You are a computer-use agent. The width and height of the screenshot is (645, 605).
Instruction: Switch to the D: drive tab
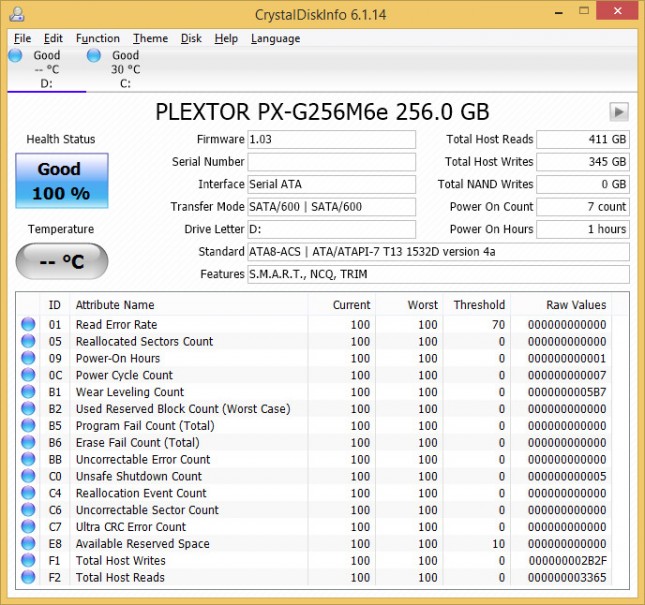tap(46, 70)
